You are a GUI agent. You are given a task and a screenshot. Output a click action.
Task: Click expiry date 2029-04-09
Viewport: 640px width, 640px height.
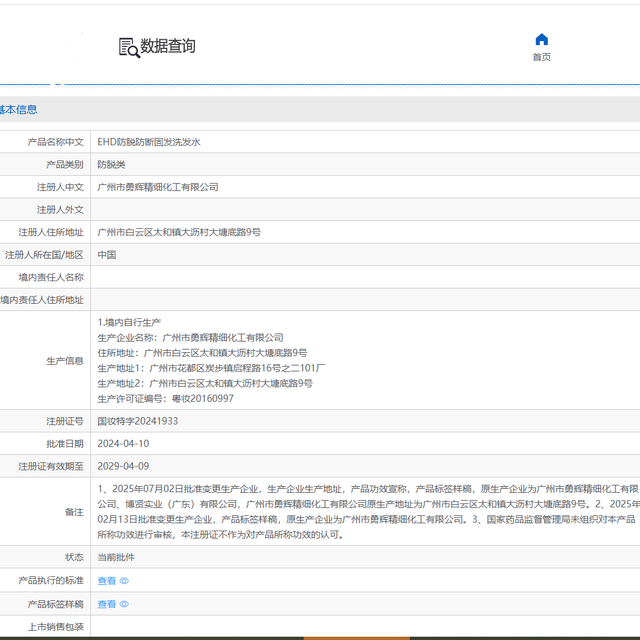click(x=123, y=466)
